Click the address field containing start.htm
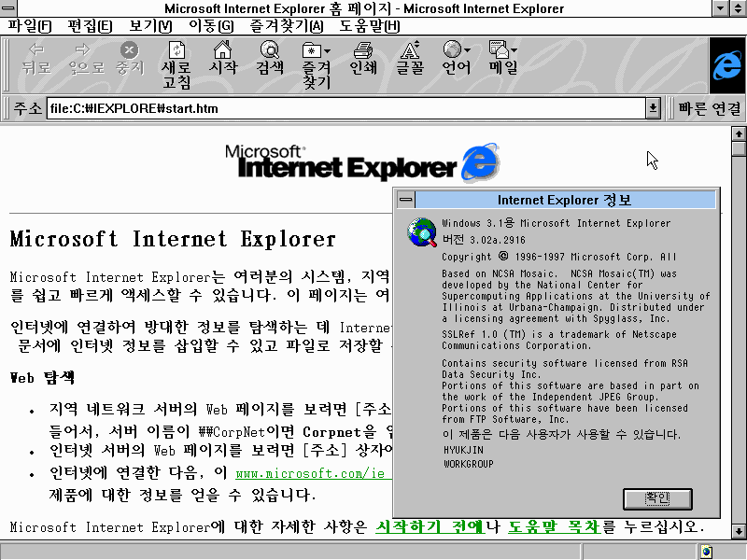747x560 pixels. tap(345, 108)
